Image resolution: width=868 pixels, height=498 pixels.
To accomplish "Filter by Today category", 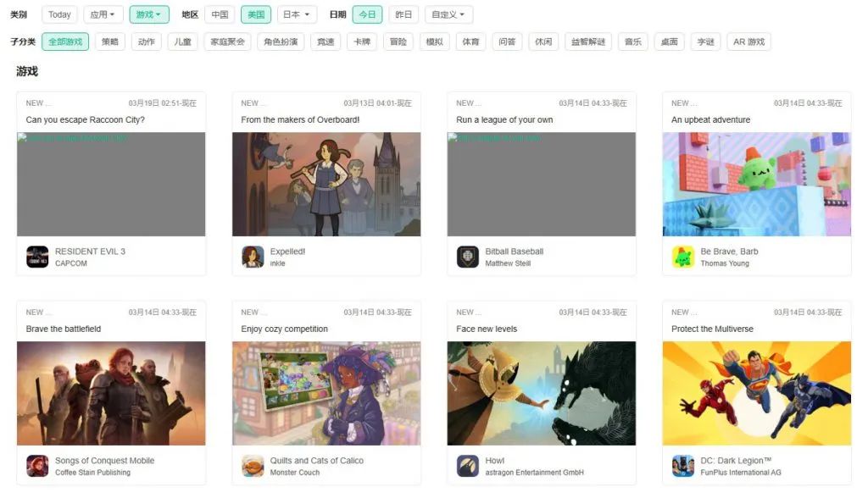I will pos(59,14).
